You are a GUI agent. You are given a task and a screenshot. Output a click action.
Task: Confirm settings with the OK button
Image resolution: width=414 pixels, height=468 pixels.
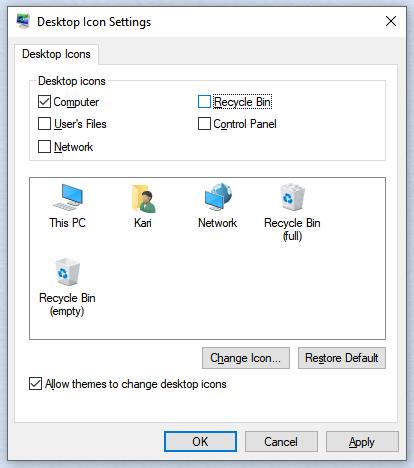pos(200,442)
